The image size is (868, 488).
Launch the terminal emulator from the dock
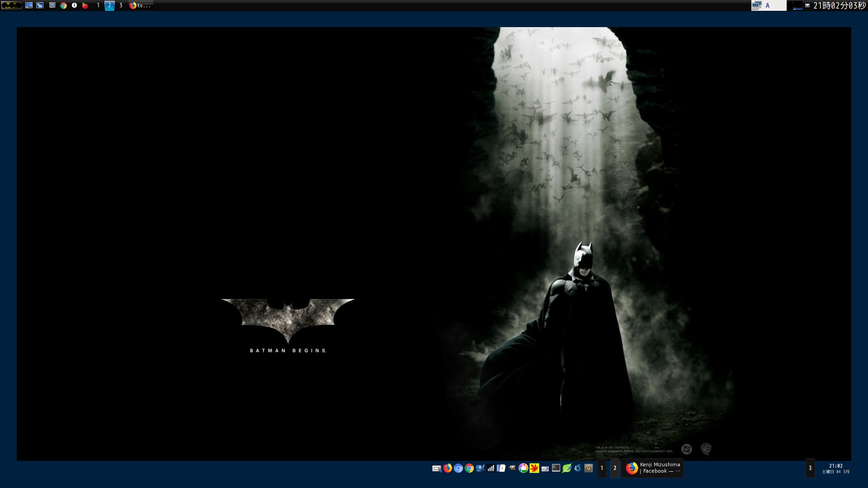555,468
